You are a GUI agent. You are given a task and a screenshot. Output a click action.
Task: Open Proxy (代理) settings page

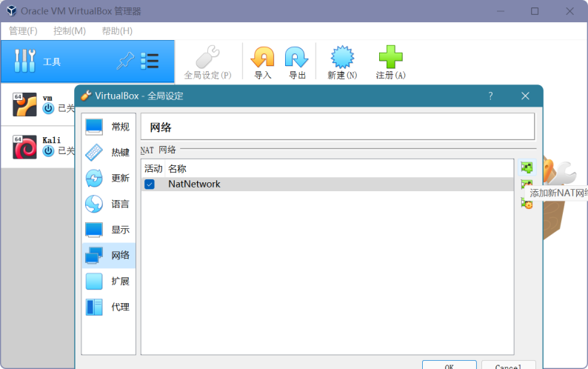[108, 307]
